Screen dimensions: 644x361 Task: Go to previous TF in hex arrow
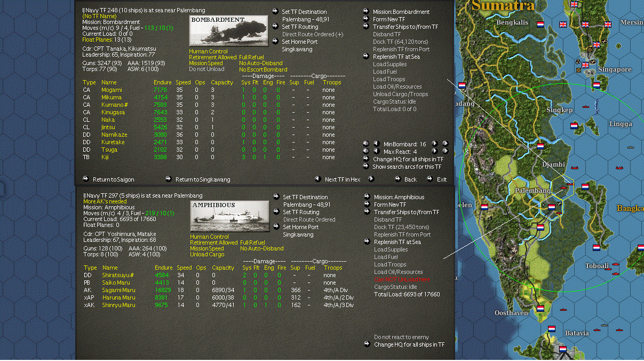pyautogui.click(x=317, y=179)
